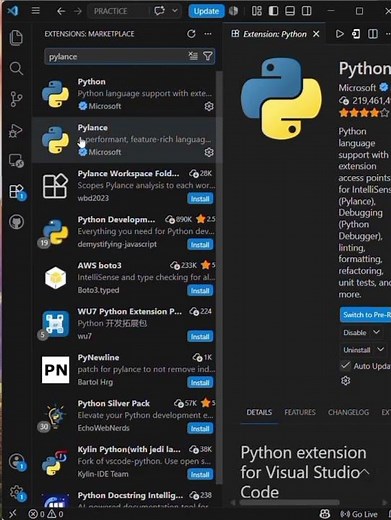Install WU7 Python Extension Pack
This screenshot has height=520, width=391.
(x=200, y=337)
